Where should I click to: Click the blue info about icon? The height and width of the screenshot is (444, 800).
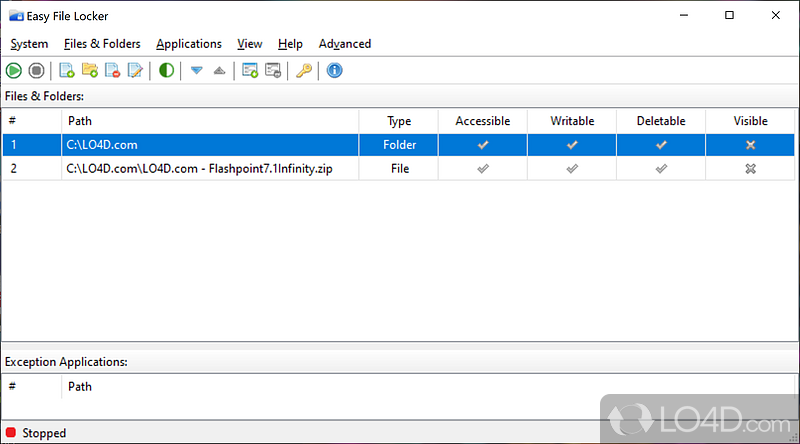334,70
